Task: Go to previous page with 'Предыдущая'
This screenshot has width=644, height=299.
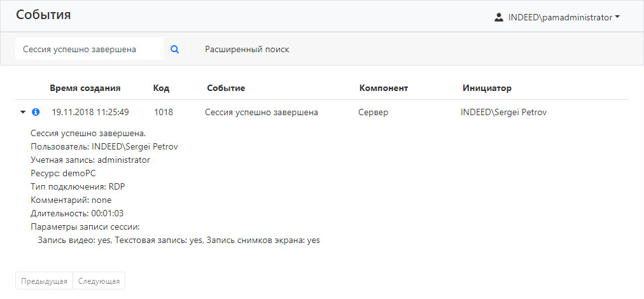Action: pos(44,281)
